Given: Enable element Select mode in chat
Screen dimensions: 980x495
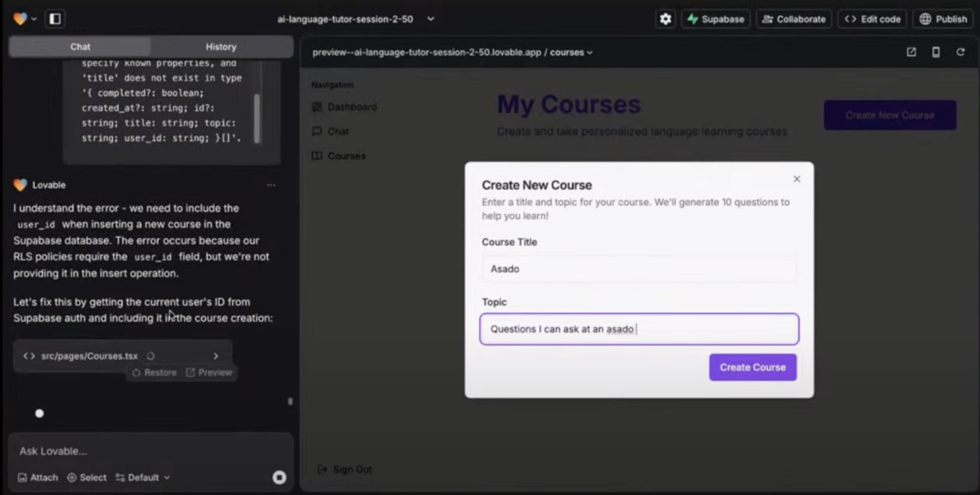Looking at the screenshot, I should 87,477.
